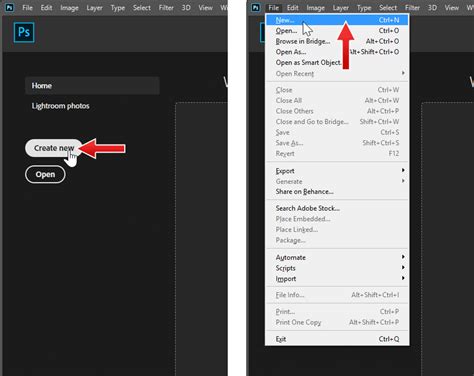
Task: Open Type menu in the right screenshot
Action: [x=364, y=8]
